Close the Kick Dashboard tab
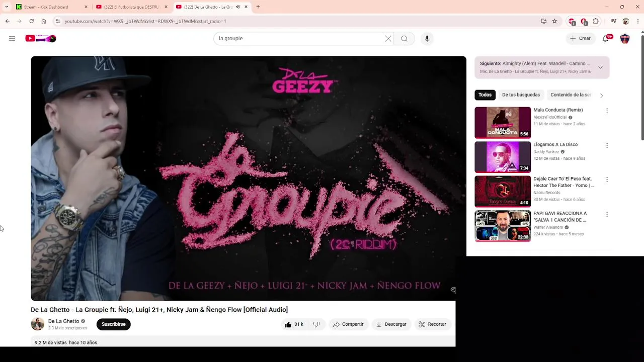644x362 pixels. (86, 7)
